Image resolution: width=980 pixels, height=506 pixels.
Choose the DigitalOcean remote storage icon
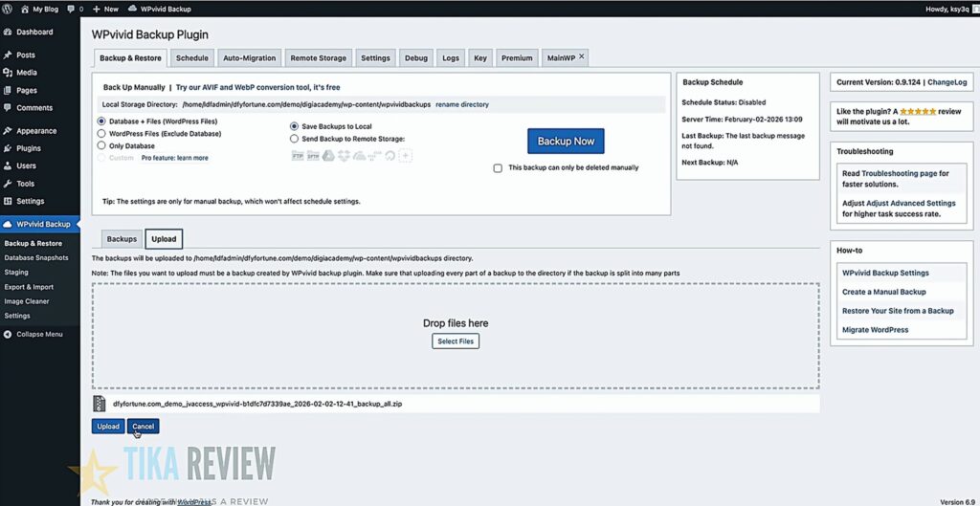390,156
